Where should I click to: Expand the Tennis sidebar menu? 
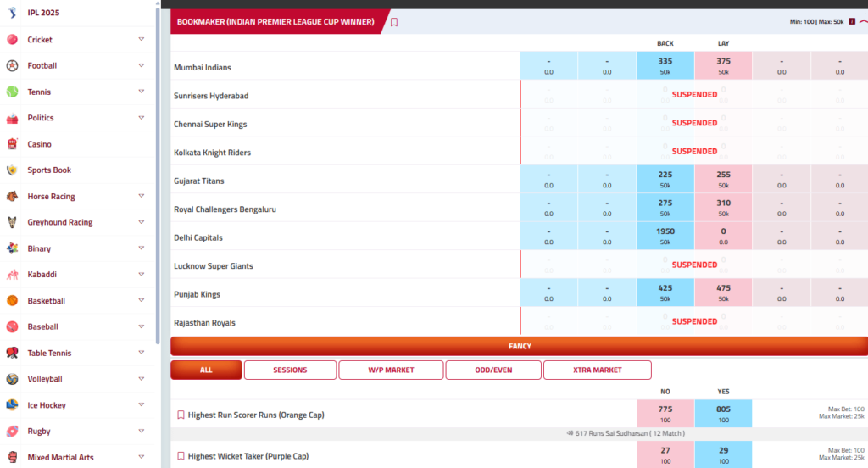[x=142, y=92]
